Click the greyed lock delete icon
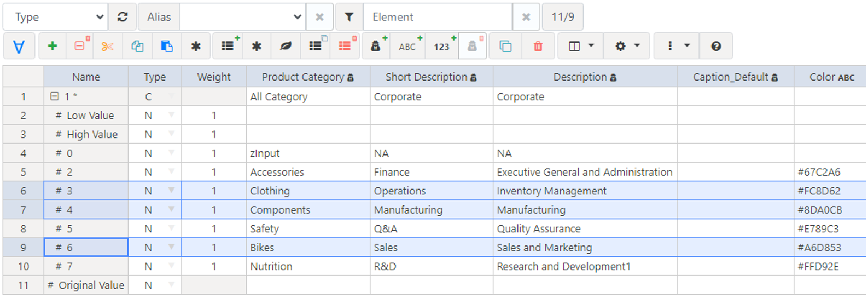The width and height of the screenshot is (868, 298). [x=473, y=47]
